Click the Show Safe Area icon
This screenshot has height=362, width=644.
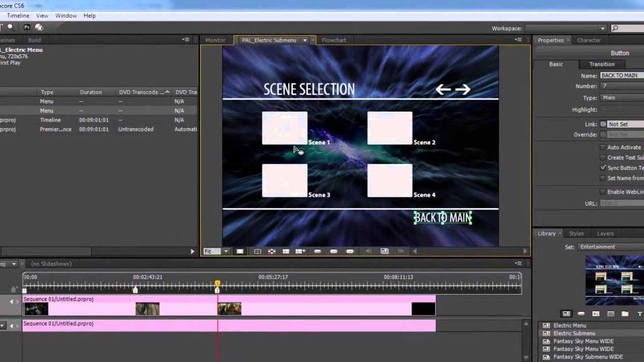click(x=258, y=251)
